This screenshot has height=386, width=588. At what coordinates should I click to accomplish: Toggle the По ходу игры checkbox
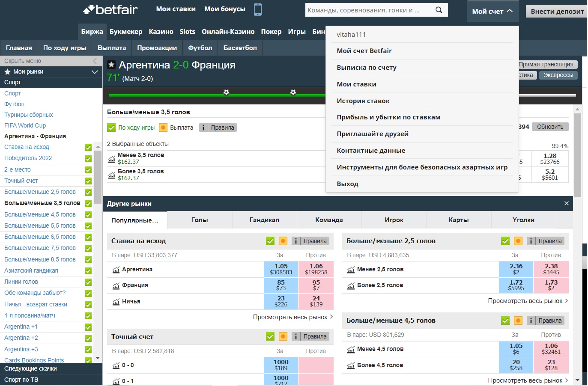(x=111, y=128)
